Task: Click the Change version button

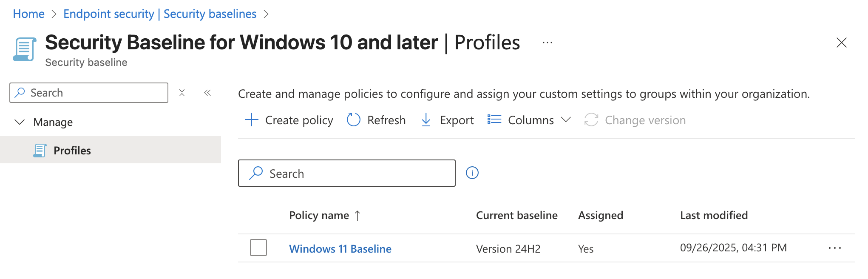Action: 635,120
